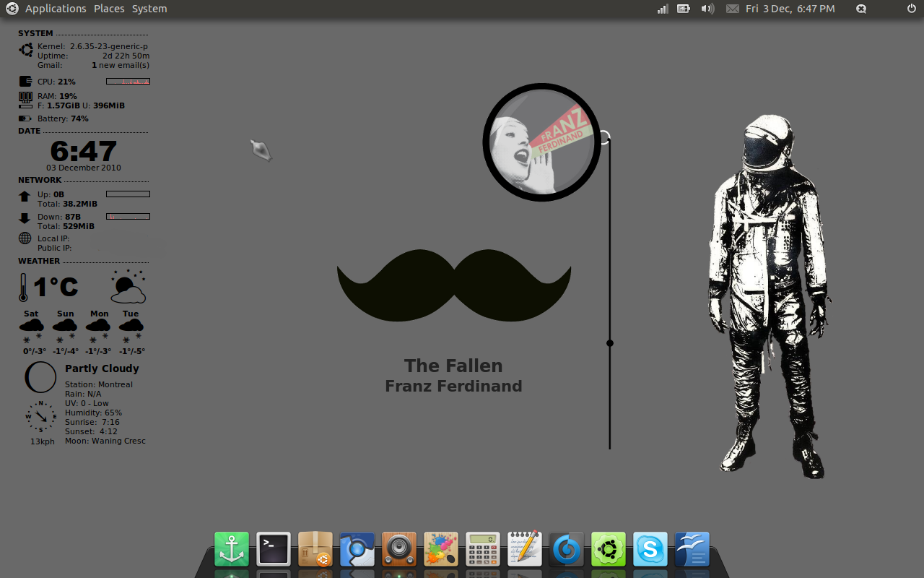
Task: Open the System menu
Action: pyautogui.click(x=149, y=9)
